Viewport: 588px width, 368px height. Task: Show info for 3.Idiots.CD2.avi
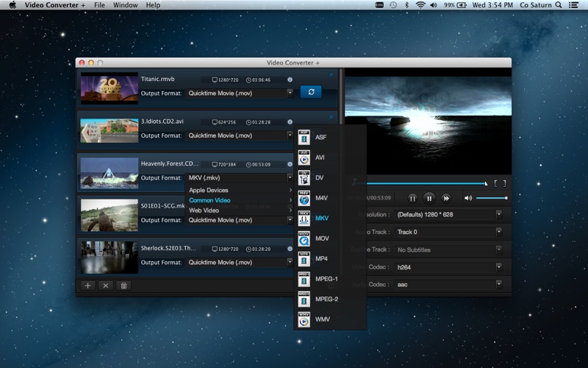pyautogui.click(x=290, y=122)
